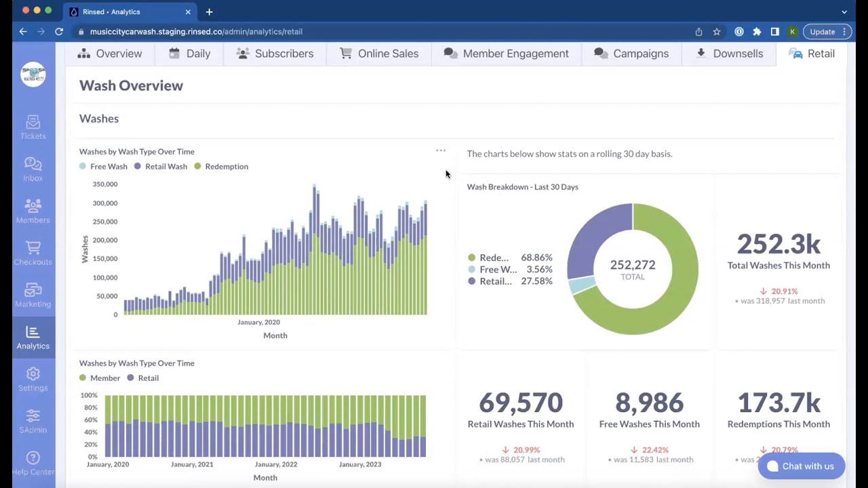
Task: Open the Member Engagement tab
Action: click(506, 54)
